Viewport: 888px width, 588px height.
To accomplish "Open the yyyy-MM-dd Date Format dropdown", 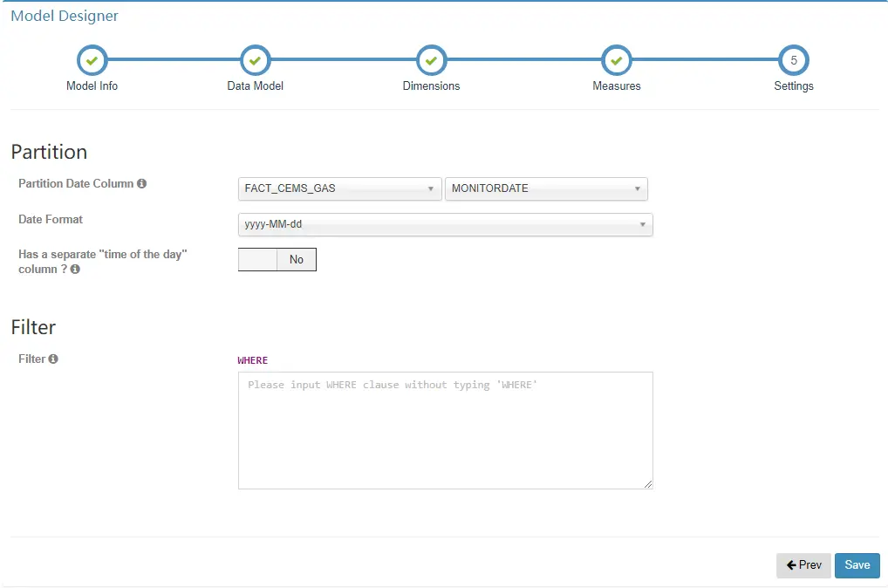I will pyautogui.click(x=445, y=224).
